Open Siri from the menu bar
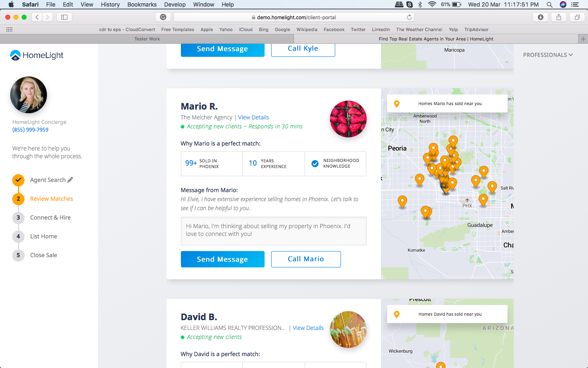Image resolution: width=588 pixels, height=368 pixels. tap(563, 4)
